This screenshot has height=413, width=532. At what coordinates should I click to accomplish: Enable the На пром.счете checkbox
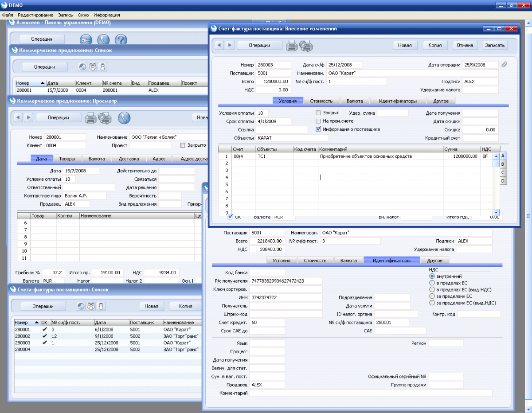click(318, 121)
